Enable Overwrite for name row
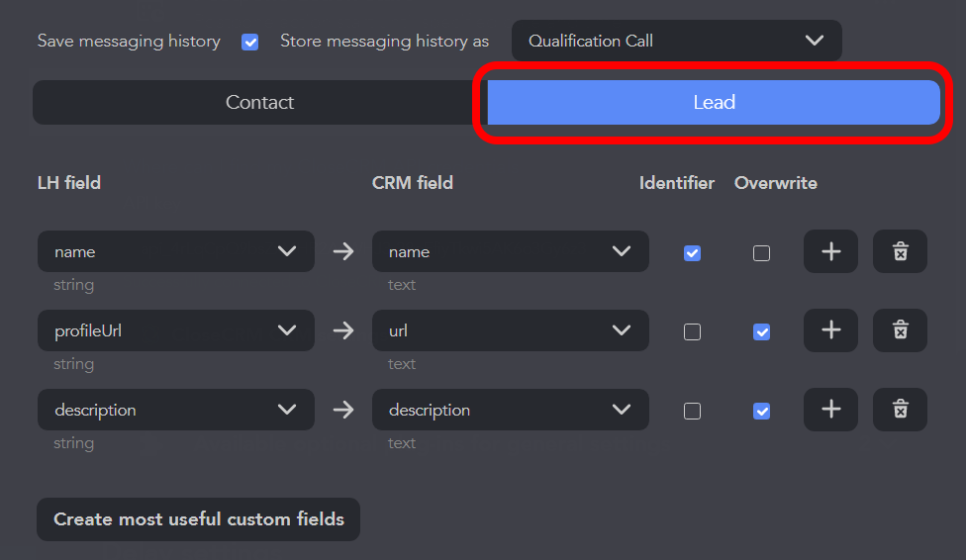This screenshot has height=560, width=966. (x=761, y=253)
